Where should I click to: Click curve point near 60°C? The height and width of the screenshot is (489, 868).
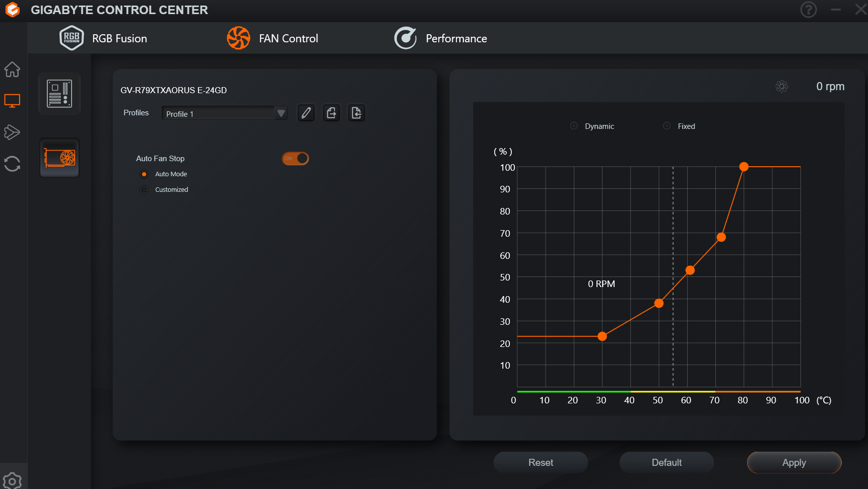pos(690,270)
